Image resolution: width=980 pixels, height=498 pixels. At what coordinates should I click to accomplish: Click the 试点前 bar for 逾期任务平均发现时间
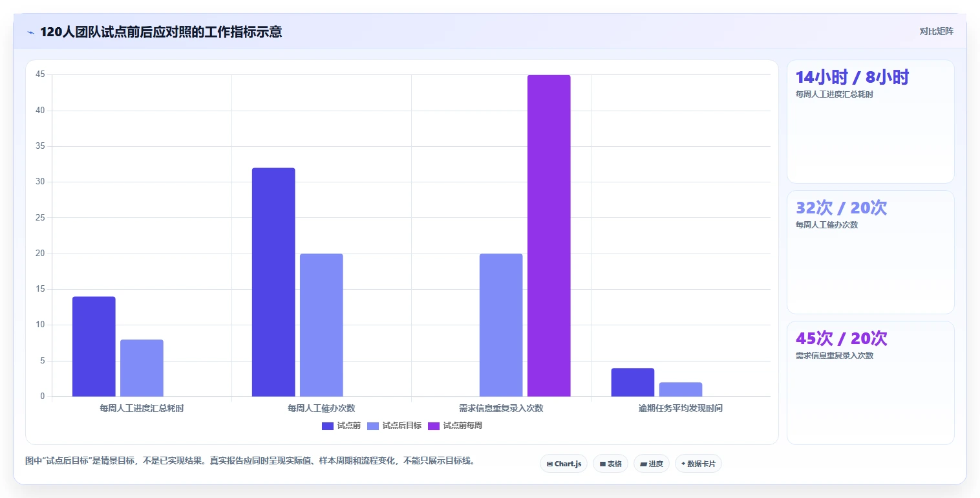(x=633, y=382)
